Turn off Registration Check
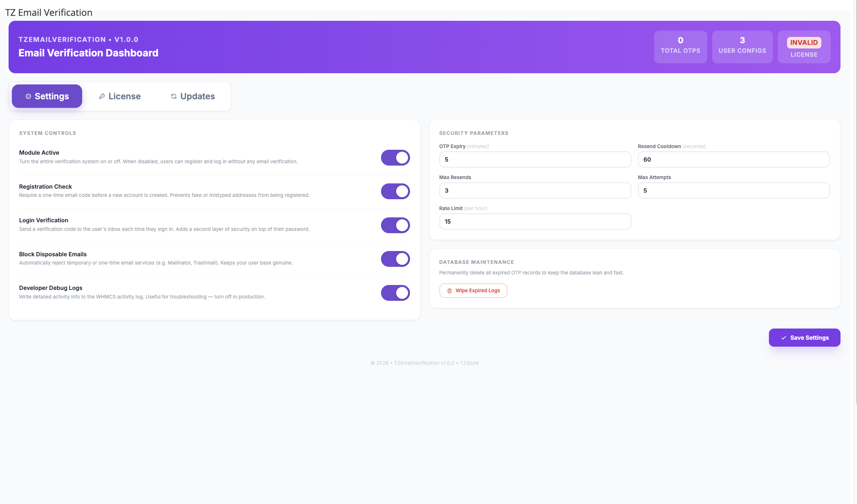 coord(395,191)
